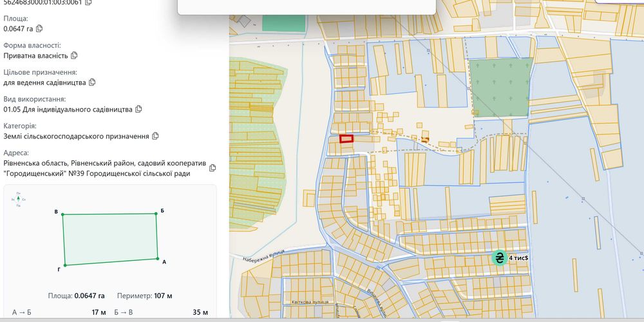Click the green cemetery area on map
The image size is (644, 322).
tap(500, 88)
